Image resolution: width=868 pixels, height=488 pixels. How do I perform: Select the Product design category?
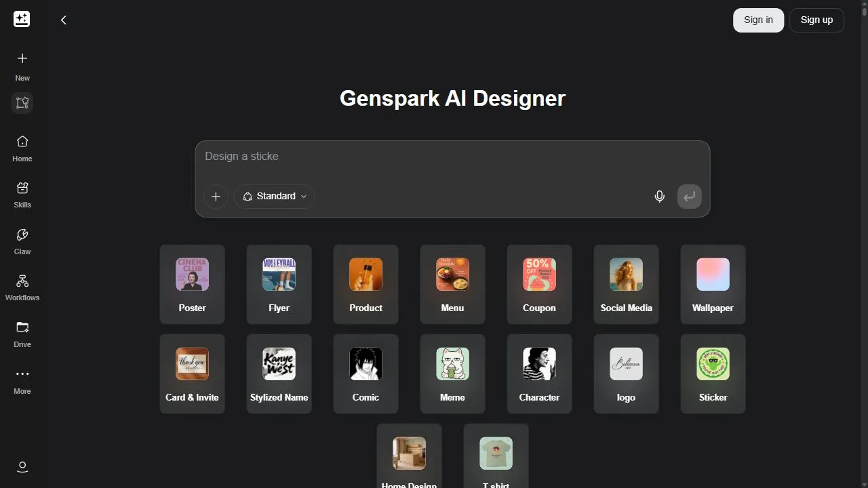click(366, 285)
